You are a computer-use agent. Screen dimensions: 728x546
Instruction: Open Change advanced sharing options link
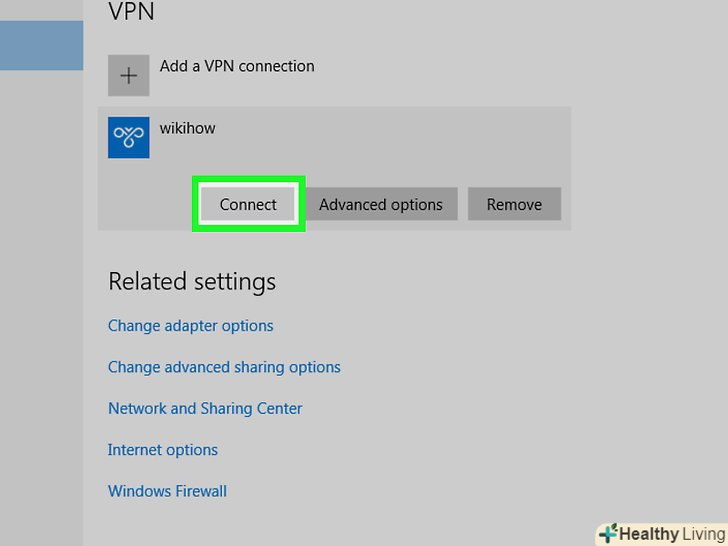(x=224, y=367)
